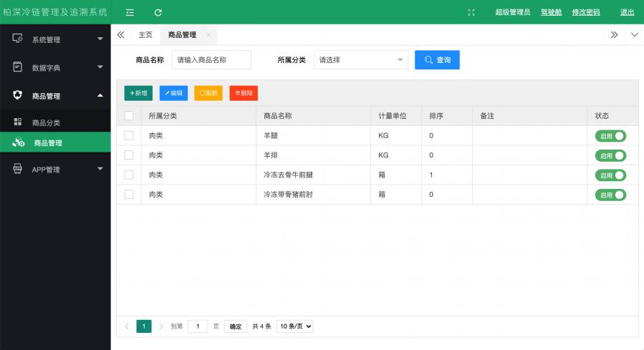Click the green 新增 button
644x350 pixels.
tap(138, 93)
